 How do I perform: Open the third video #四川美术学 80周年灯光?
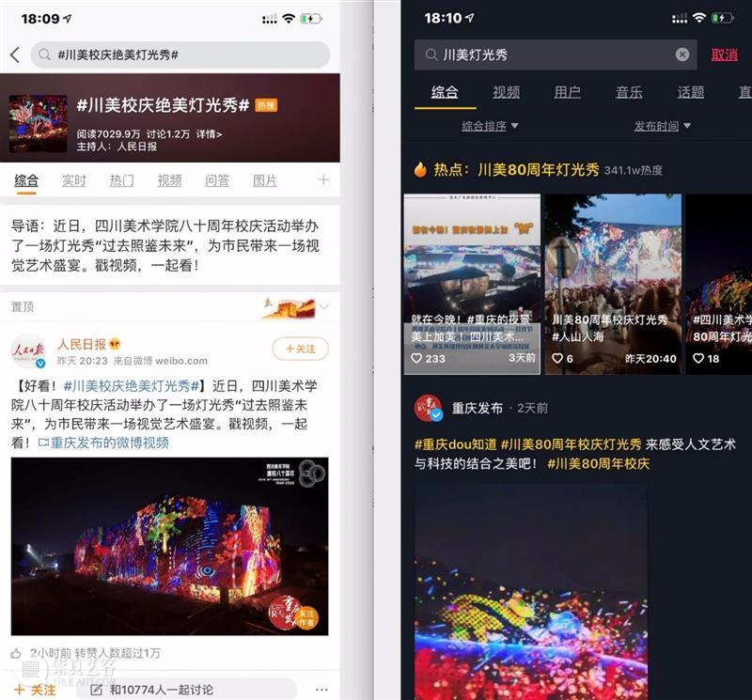(719, 284)
